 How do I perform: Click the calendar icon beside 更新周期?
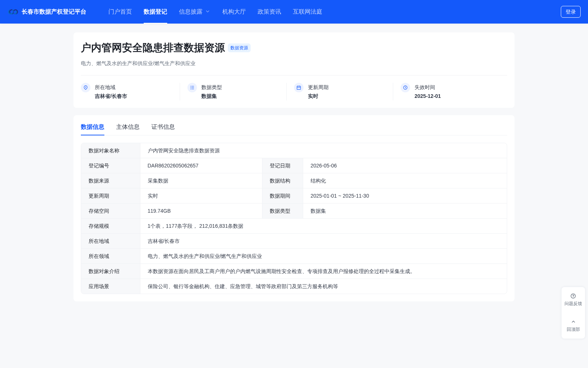(x=299, y=88)
